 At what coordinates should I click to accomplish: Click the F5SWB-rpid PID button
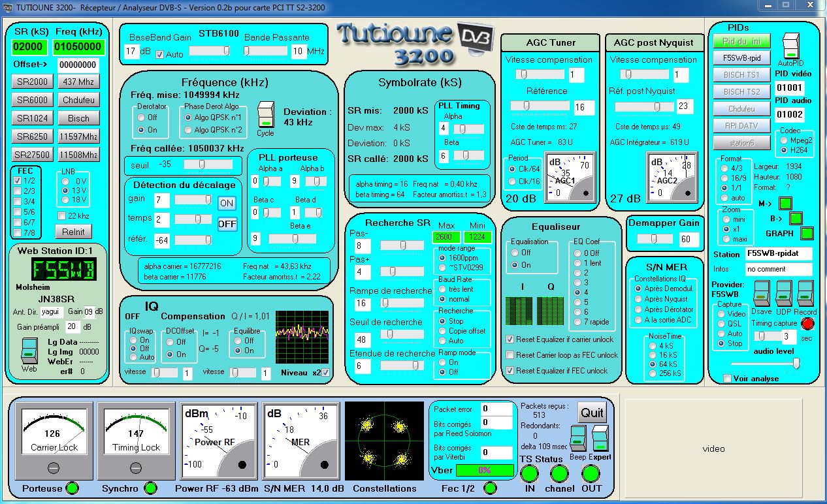click(x=741, y=57)
